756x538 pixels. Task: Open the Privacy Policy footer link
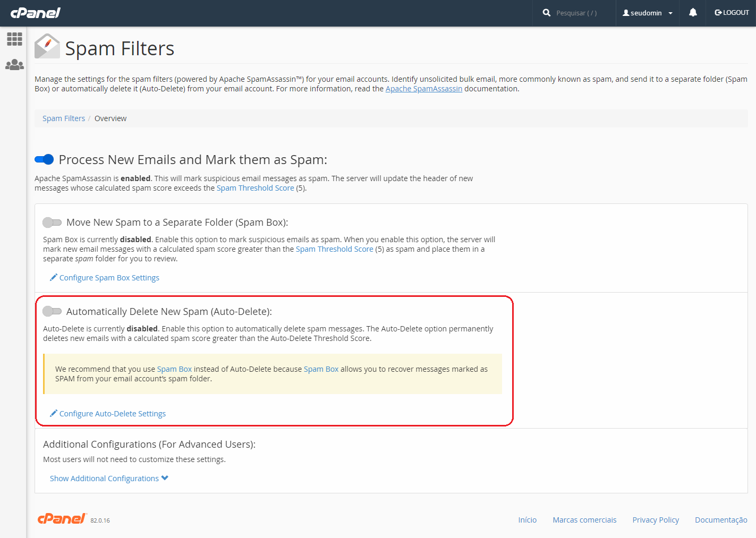[656, 520]
